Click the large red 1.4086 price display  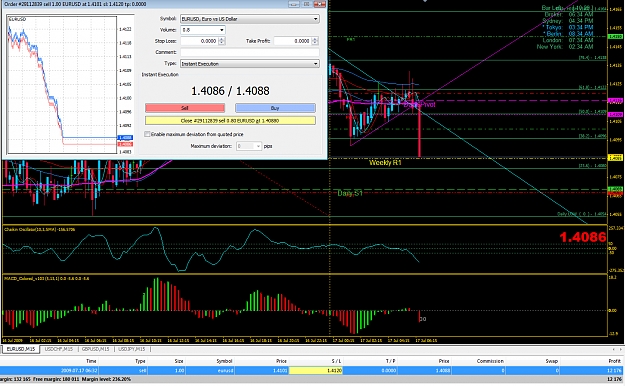pos(582,237)
